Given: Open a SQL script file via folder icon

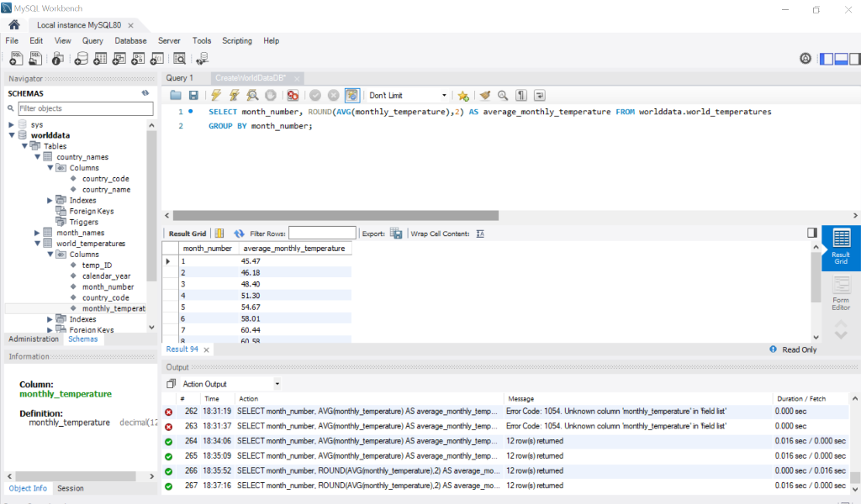Looking at the screenshot, I should (176, 96).
